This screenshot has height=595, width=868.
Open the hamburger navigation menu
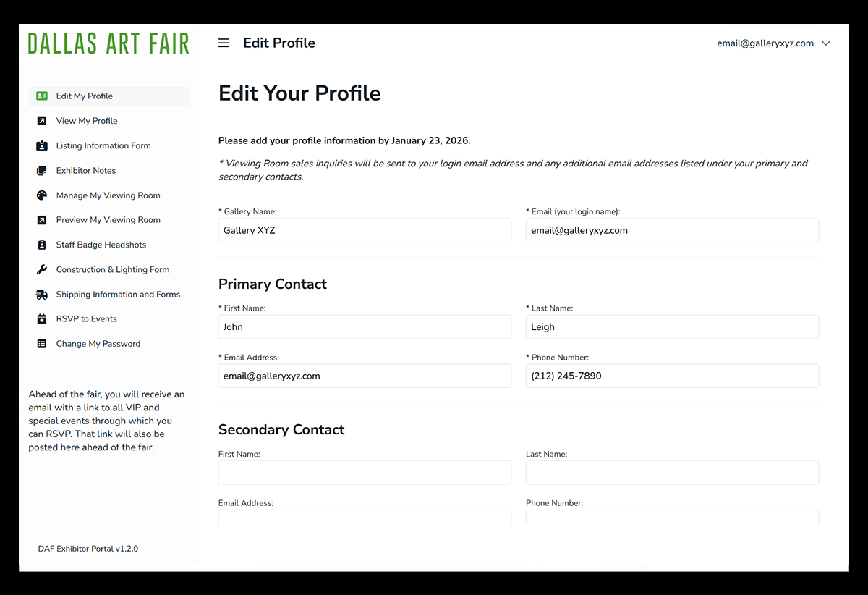click(224, 43)
